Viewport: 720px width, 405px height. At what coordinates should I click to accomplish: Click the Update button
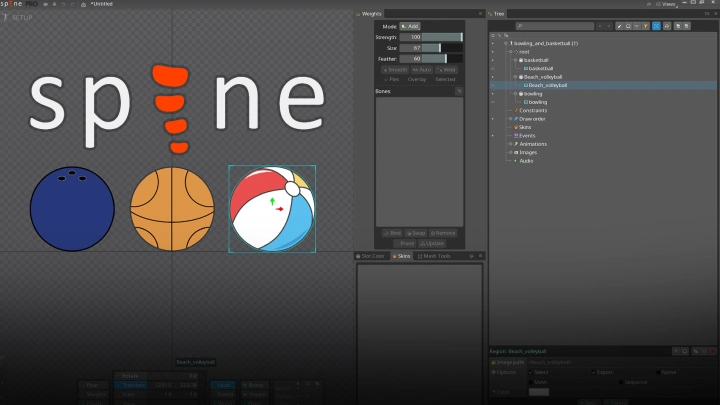tap(432, 243)
